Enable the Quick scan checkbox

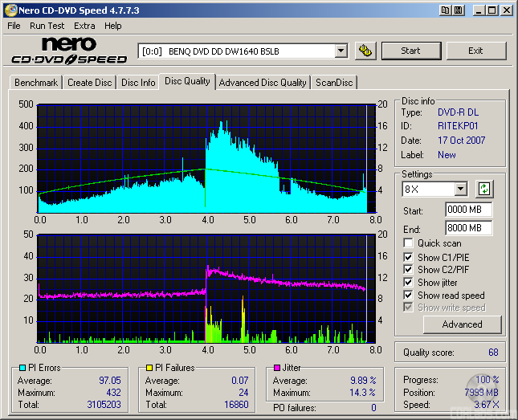[409, 243]
